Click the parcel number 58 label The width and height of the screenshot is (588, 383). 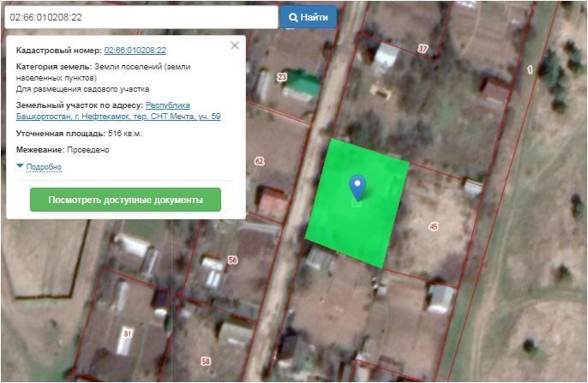pyautogui.click(x=205, y=361)
